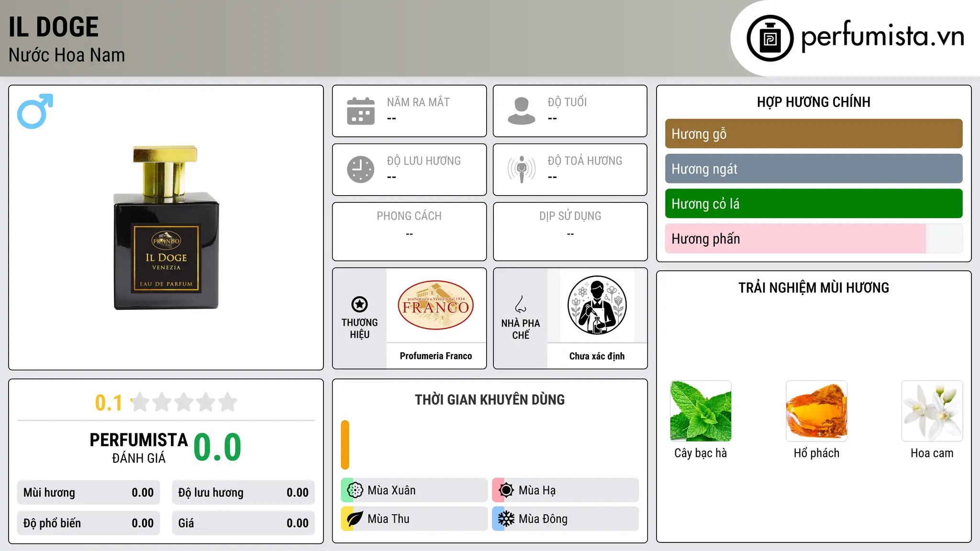Screen dimensions: 980x551
Task: Click the Cây bạc hà caption
Action: click(701, 453)
